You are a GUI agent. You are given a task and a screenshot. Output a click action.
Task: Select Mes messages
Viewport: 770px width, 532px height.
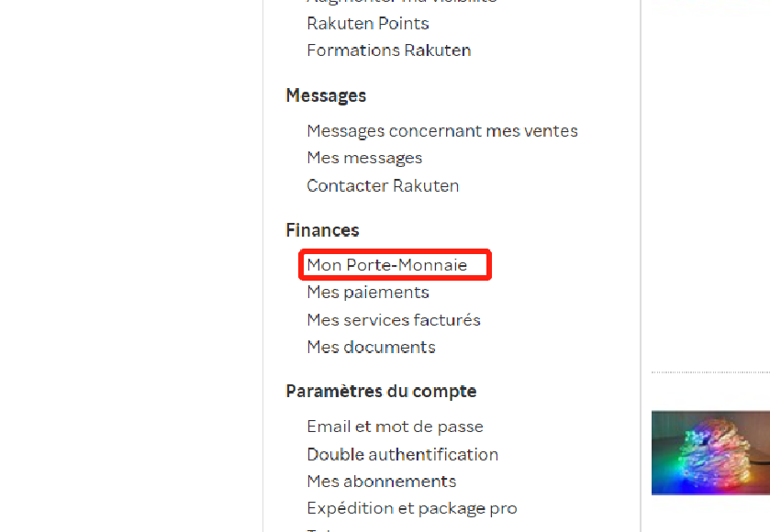364,158
